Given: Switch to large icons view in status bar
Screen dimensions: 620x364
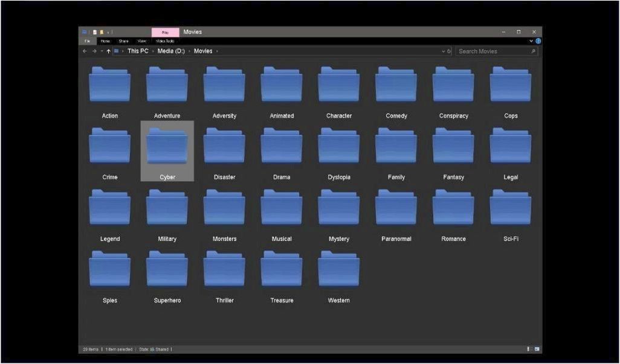Looking at the screenshot, I should [x=537, y=349].
